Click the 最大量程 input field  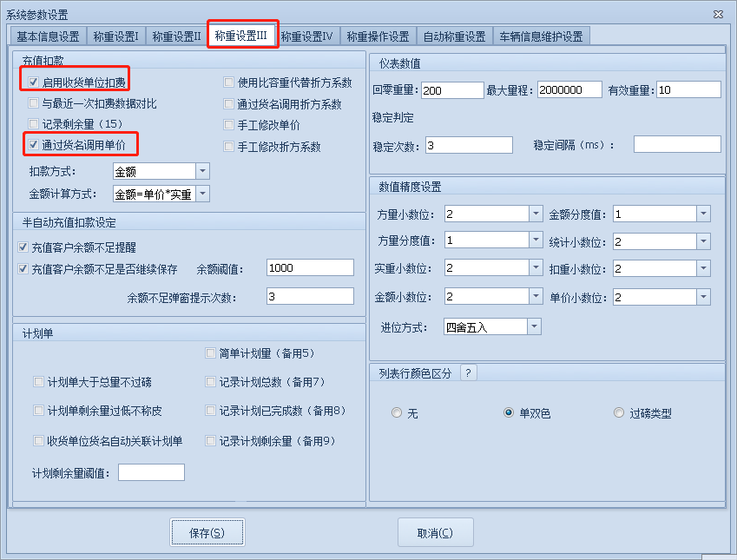click(569, 90)
